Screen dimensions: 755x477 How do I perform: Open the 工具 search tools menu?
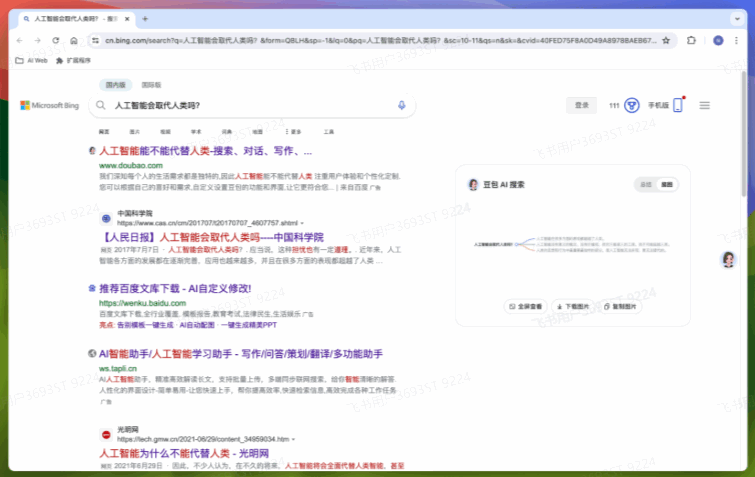[x=329, y=131]
